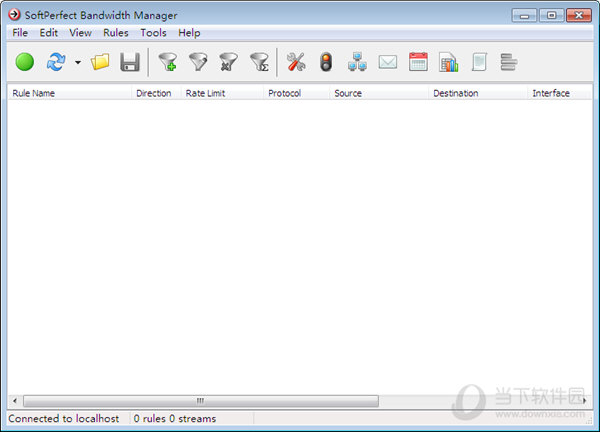
Task: Sort by Interface column header
Action: (560, 93)
